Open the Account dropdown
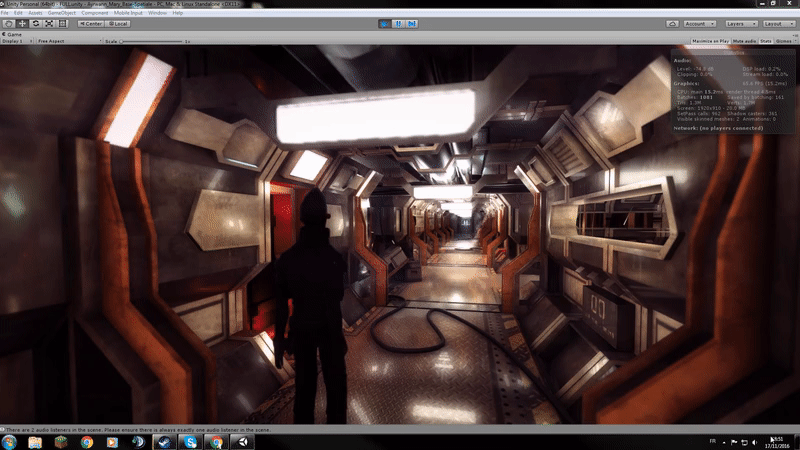800x450 pixels. coord(699,23)
